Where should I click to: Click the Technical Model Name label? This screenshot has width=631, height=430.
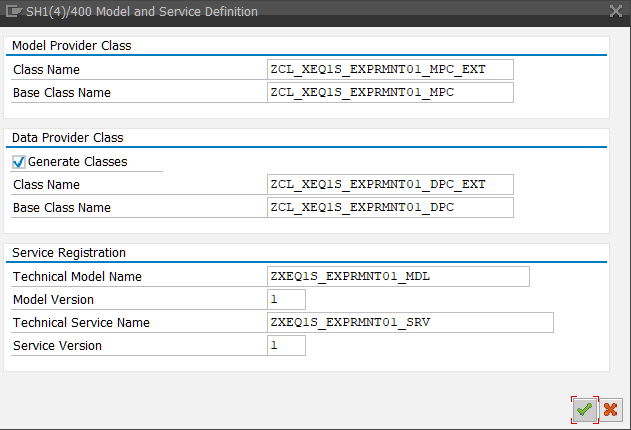pyautogui.click(x=77, y=277)
